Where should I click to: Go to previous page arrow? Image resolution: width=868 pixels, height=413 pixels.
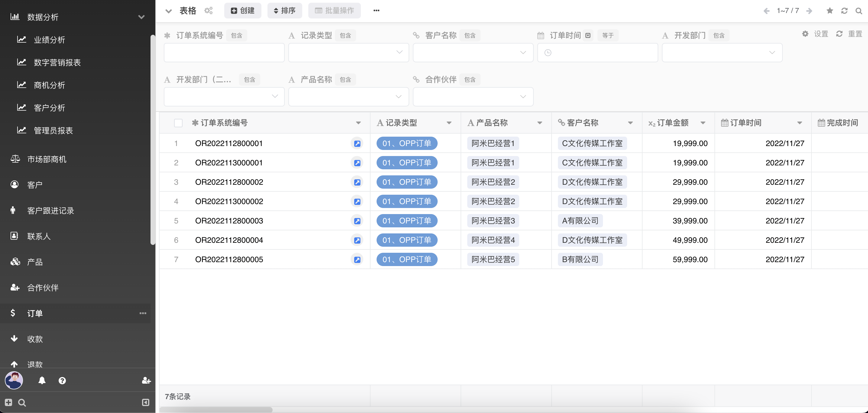coord(766,11)
